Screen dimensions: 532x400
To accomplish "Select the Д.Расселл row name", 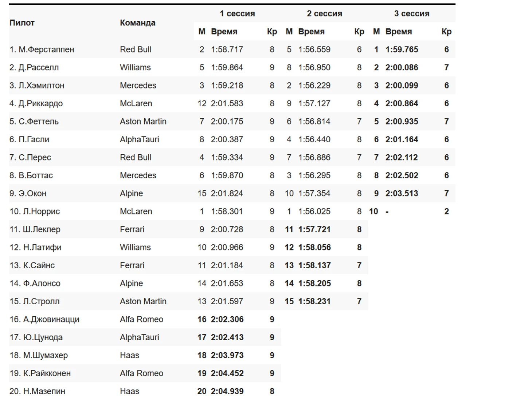I will point(39,67).
